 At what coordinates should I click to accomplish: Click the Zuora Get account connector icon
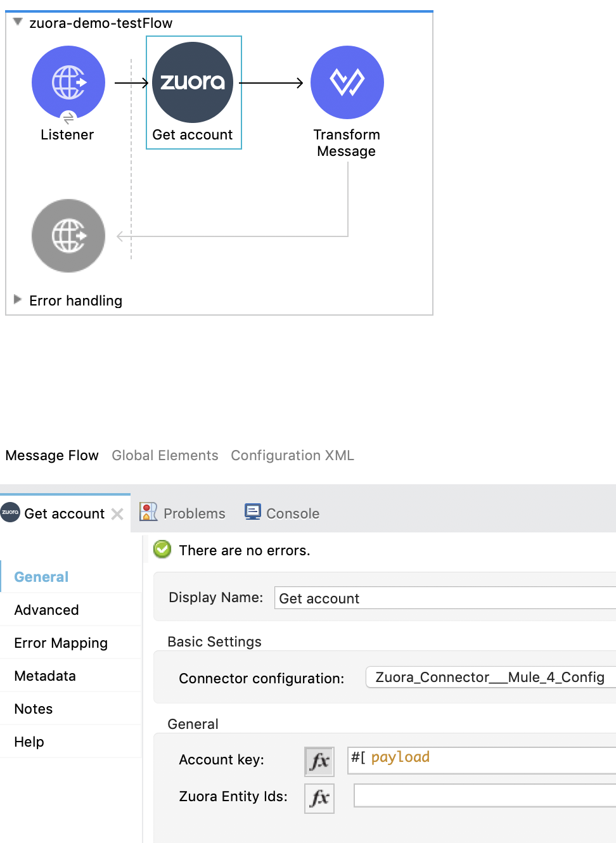[x=193, y=82]
